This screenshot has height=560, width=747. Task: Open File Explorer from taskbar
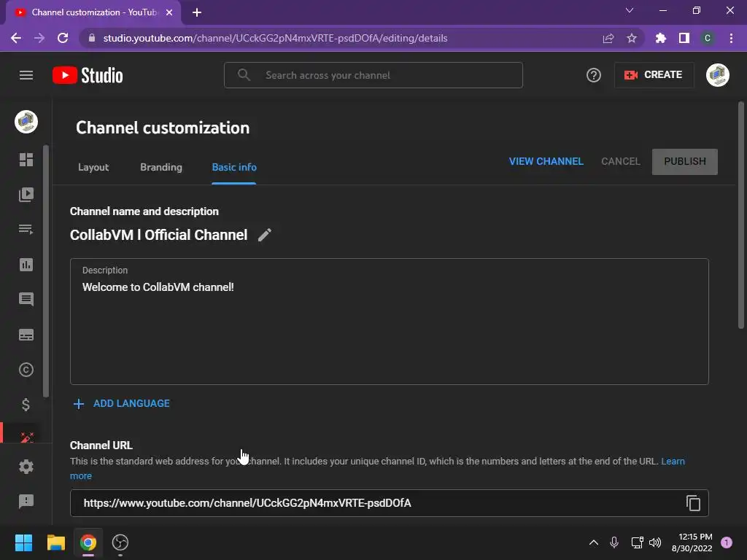pos(55,542)
